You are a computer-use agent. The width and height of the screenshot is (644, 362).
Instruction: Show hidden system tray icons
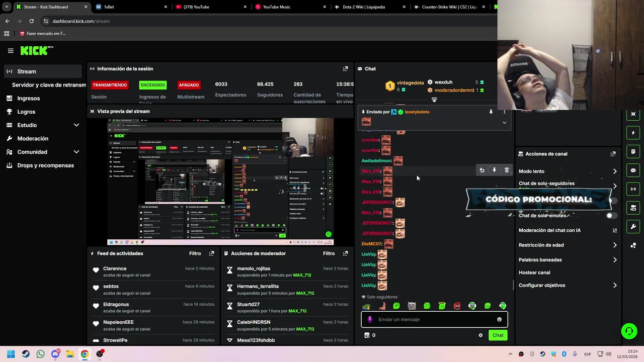(x=510, y=354)
